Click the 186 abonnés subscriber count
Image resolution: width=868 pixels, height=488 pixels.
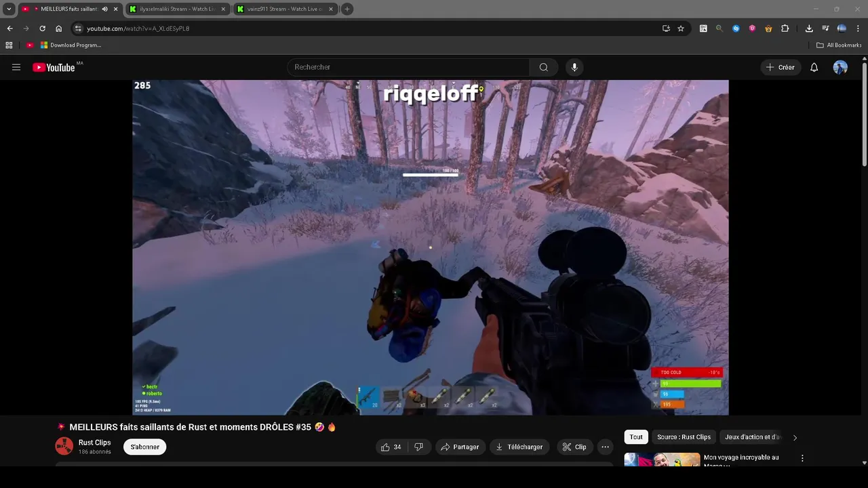point(94,452)
